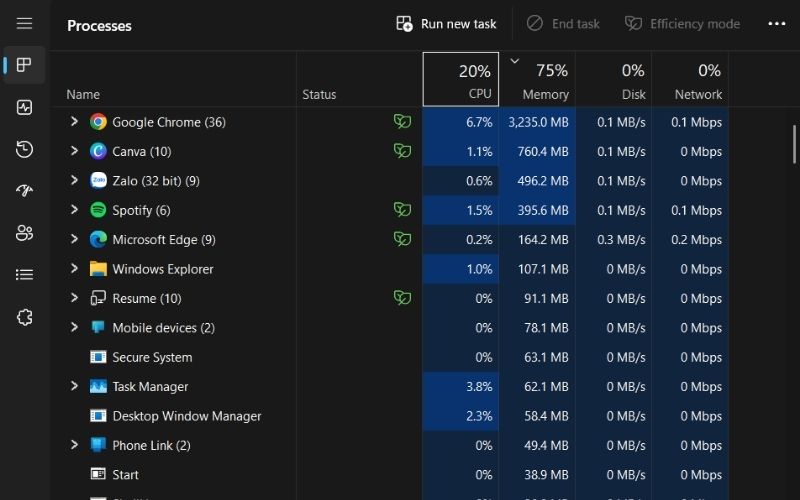Open the Users sidebar icon

point(24,233)
